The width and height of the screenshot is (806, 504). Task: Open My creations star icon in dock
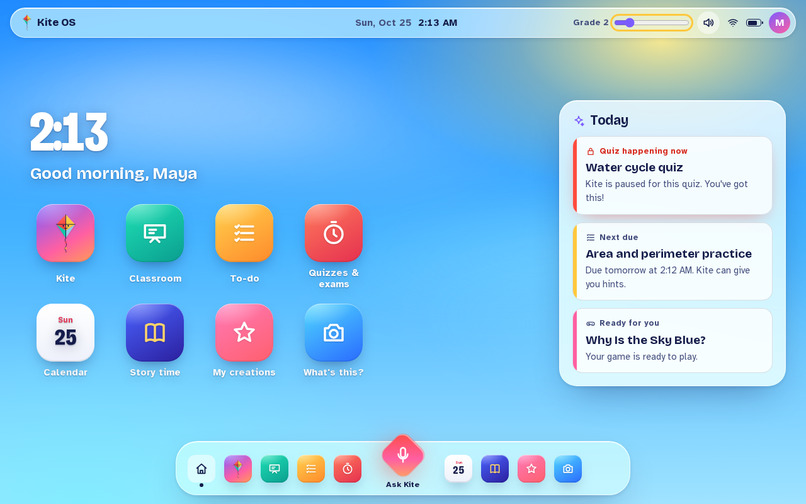tap(531, 469)
